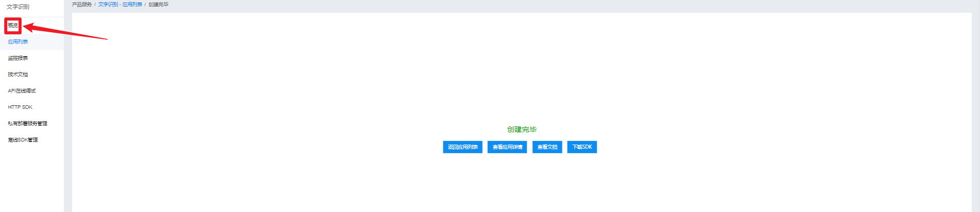Viewport: 980px width, 212px height.
Task: Follow the 应用列表 breadcrumb link
Action: pyautogui.click(x=132, y=5)
